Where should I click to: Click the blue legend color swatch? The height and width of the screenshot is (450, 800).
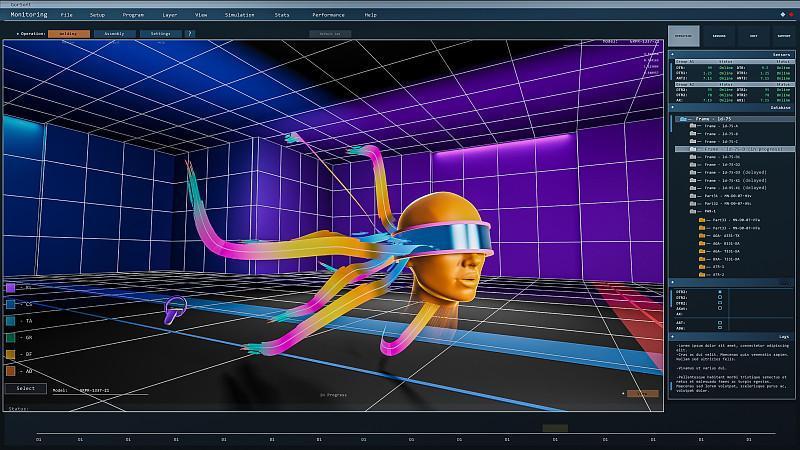10,304
